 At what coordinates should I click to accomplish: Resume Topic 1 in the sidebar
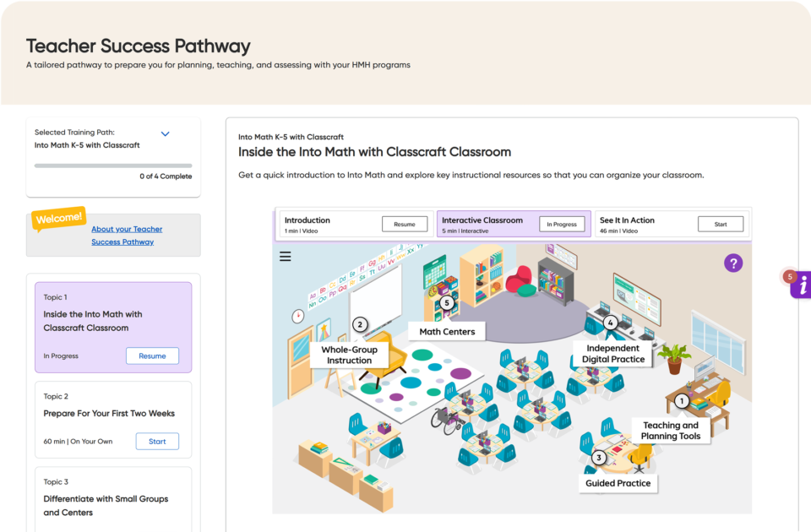click(x=153, y=356)
